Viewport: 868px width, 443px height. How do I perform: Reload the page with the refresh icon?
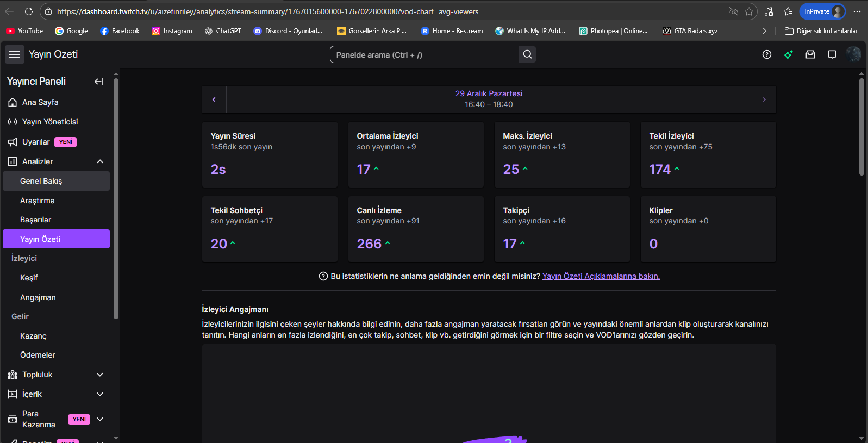click(29, 11)
